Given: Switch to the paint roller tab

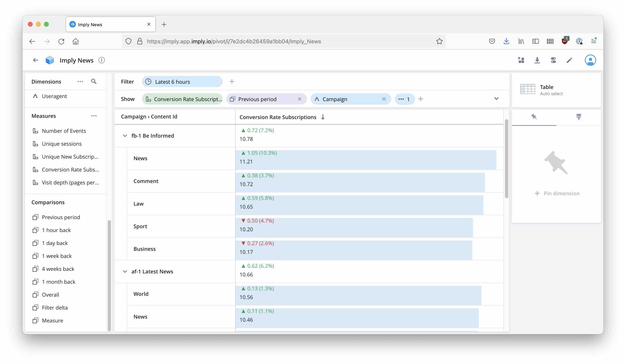Looking at the screenshot, I should [579, 117].
